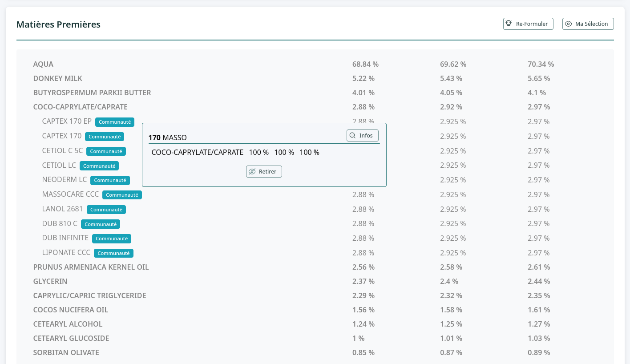Click DONKEY MILK's 5.65 % value
The width and height of the screenshot is (630, 364).
539,78
